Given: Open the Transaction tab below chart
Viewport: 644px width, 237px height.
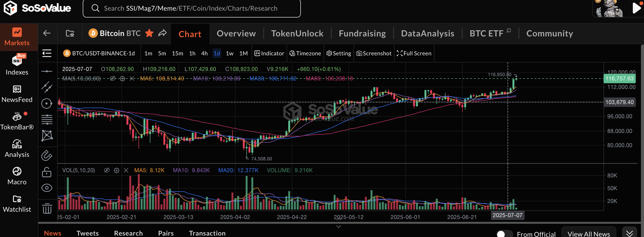Looking at the screenshot, I should pos(207,233).
